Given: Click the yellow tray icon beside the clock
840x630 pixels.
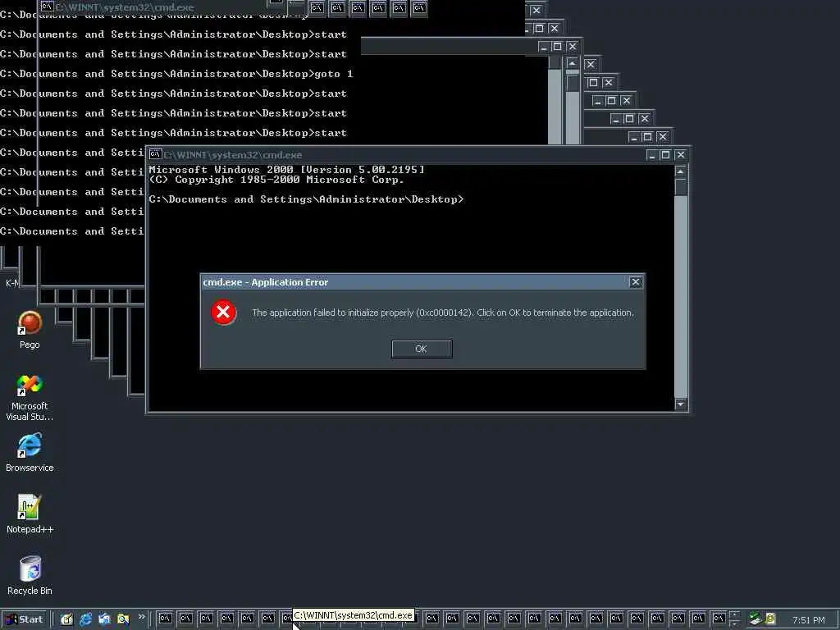Looking at the screenshot, I should [x=770, y=619].
